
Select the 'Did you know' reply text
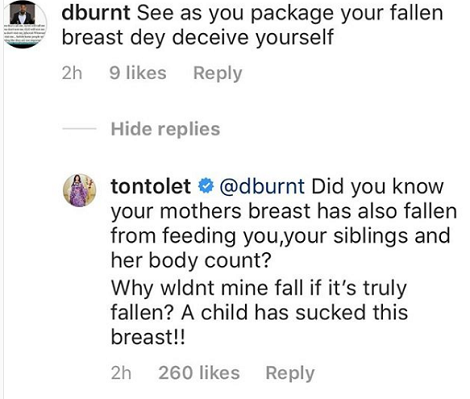tap(284, 223)
